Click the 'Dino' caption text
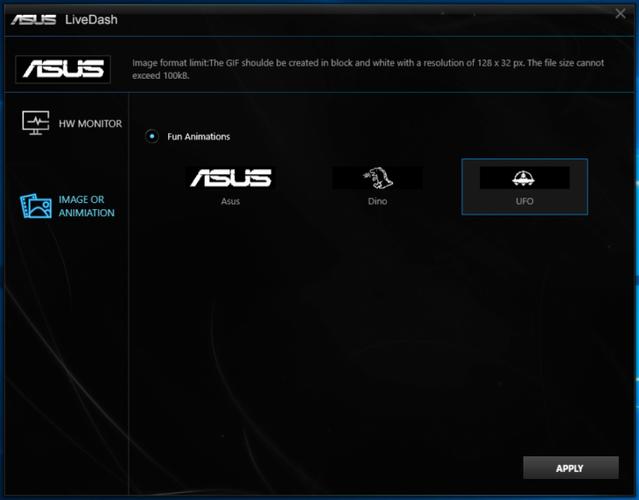 (377, 201)
